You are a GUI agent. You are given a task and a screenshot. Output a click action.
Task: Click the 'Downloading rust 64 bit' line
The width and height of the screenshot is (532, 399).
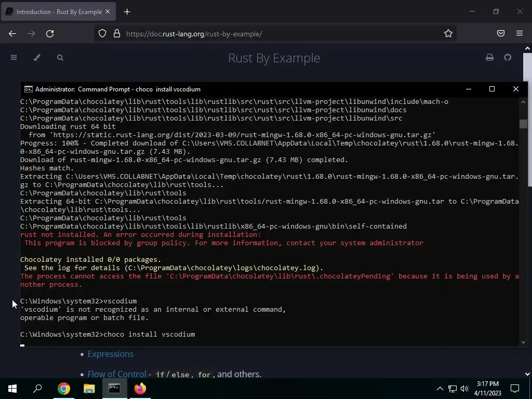68,127
